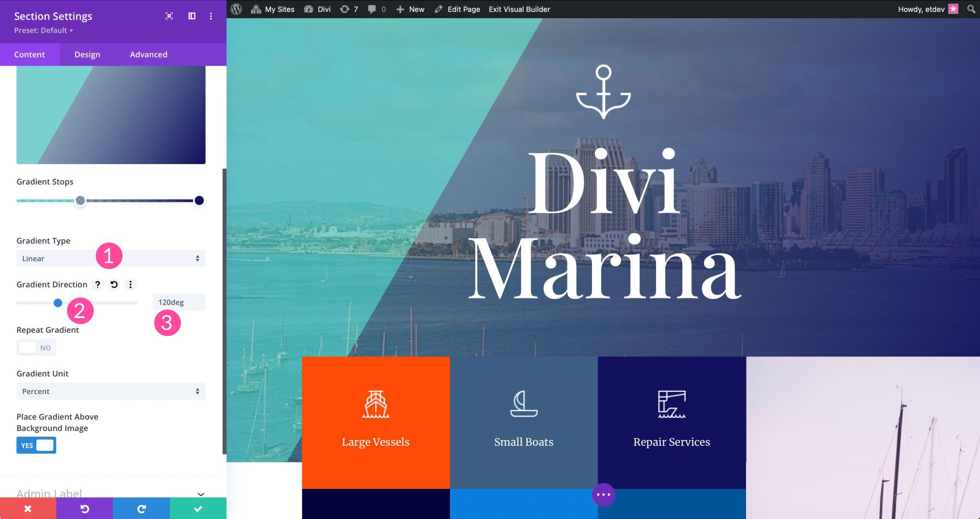Screen dimensions: 980x519
Task: Reset the Gradient Direction setting
Action: click(113, 284)
